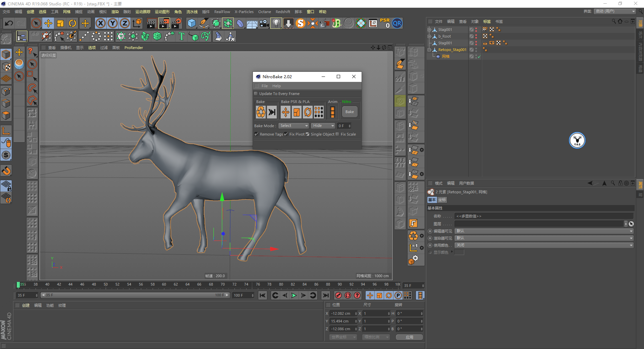Image resolution: width=644 pixels, height=349 pixels.
Task: Open NitroBake File menu
Action: point(265,86)
